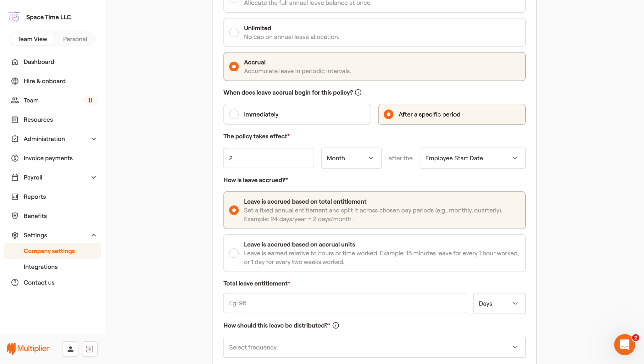Screen dimensions: 644x364
Task: Click the leave distribution info icon
Action: 336,326
